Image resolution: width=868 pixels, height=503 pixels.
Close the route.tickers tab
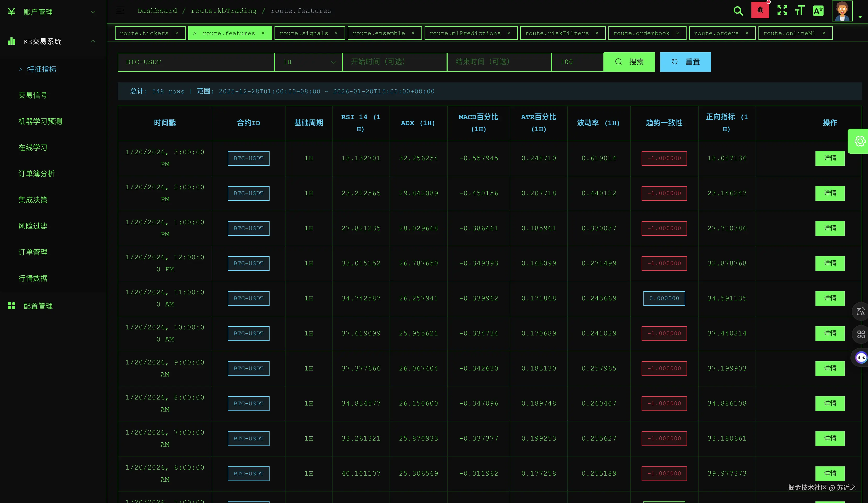click(177, 33)
